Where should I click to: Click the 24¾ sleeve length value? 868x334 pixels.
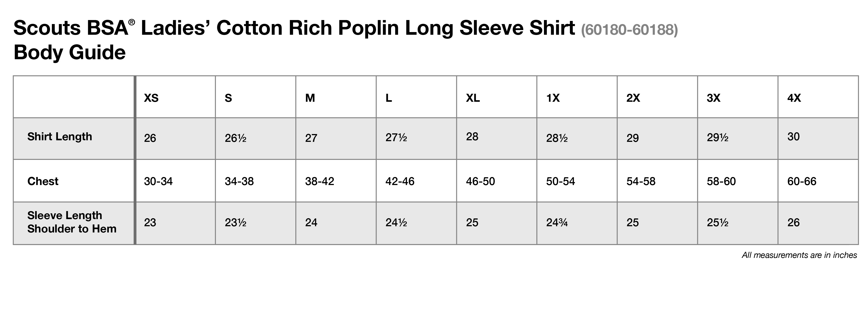pos(557,222)
